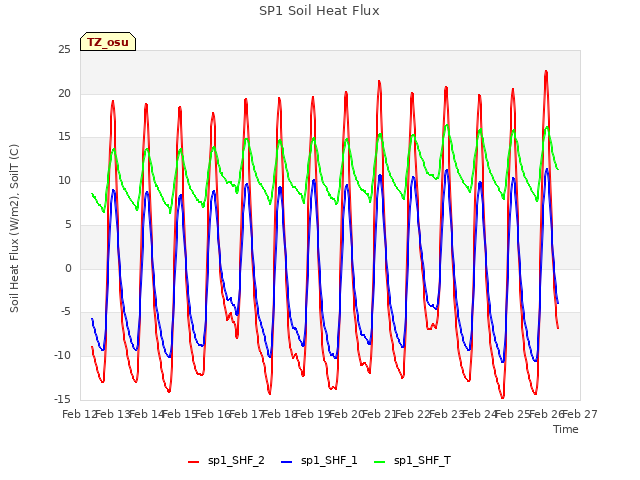The height and width of the screenshot is (480, 640).
Task: Click the red sp1_SHF_2 legend swatch
Action: [193, 462]
